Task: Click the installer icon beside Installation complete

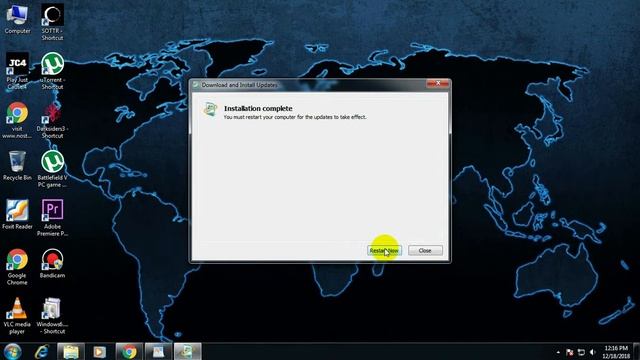Action: point(210,109)
